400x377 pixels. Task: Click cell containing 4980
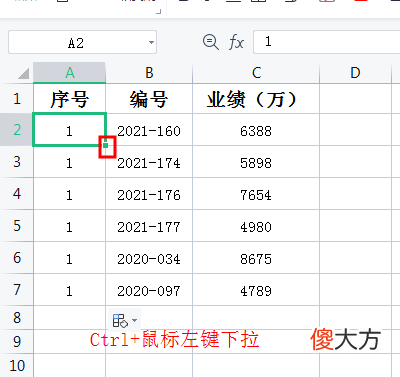[x=256, y=226]
